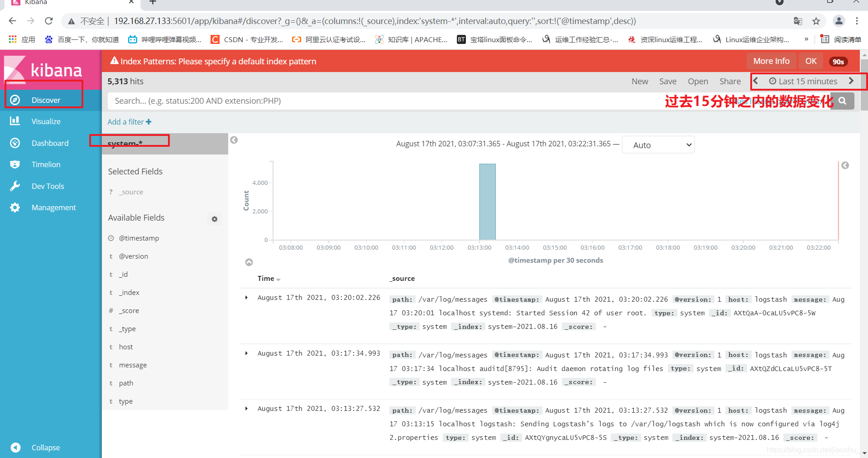Open the Discover page from sidebar
The height and width of the screenshot is (458, 868).
point(45,100)
